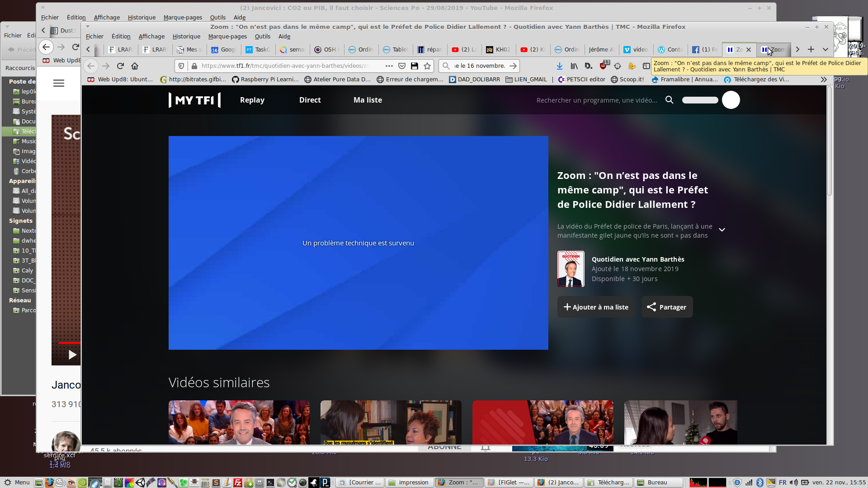Open the list-all-tabs dropdown arrow
Image resolution: width=868 pixels, height=488 pixels.
[x=826, y=50]
